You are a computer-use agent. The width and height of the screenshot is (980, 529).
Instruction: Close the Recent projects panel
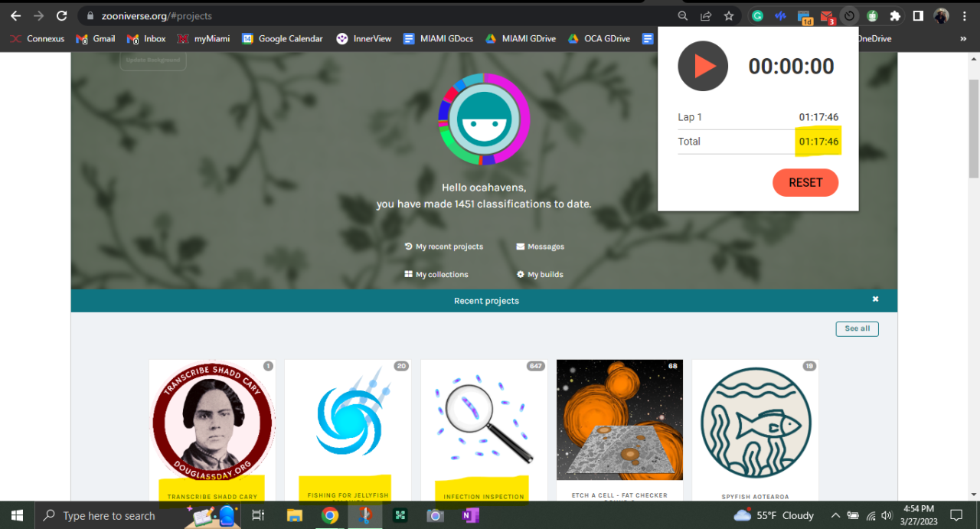(x=875, y=299)
